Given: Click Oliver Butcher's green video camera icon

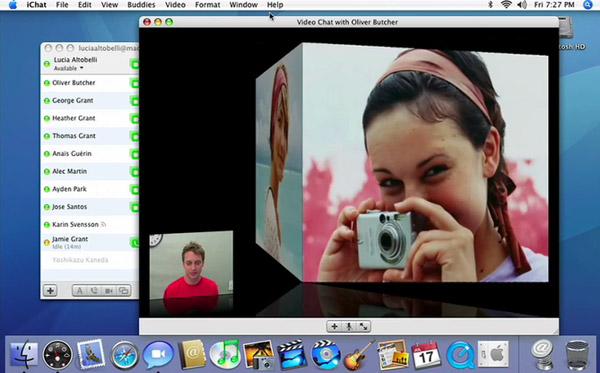Looking at the screenshot, I should tap(135, 83).
